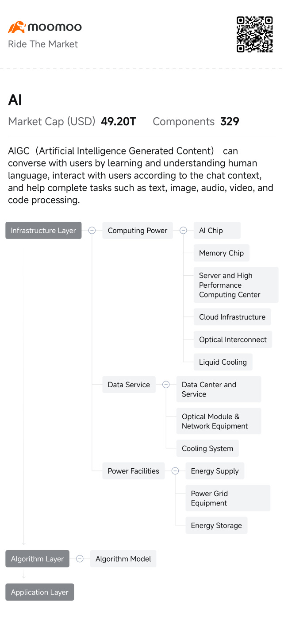Open the Memory Chip category
The width and height of the screenshot is (284, 644).
point(221,253)
